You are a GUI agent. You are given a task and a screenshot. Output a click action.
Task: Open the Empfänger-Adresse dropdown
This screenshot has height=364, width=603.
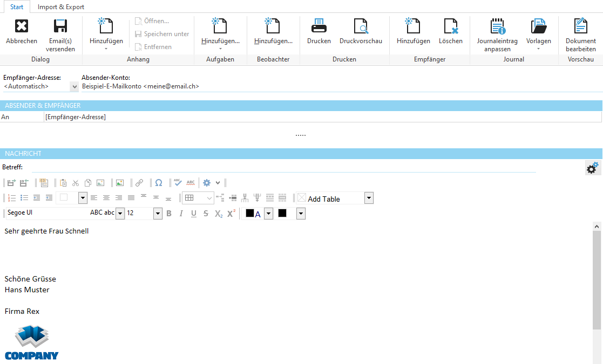[x=74, y=86]
